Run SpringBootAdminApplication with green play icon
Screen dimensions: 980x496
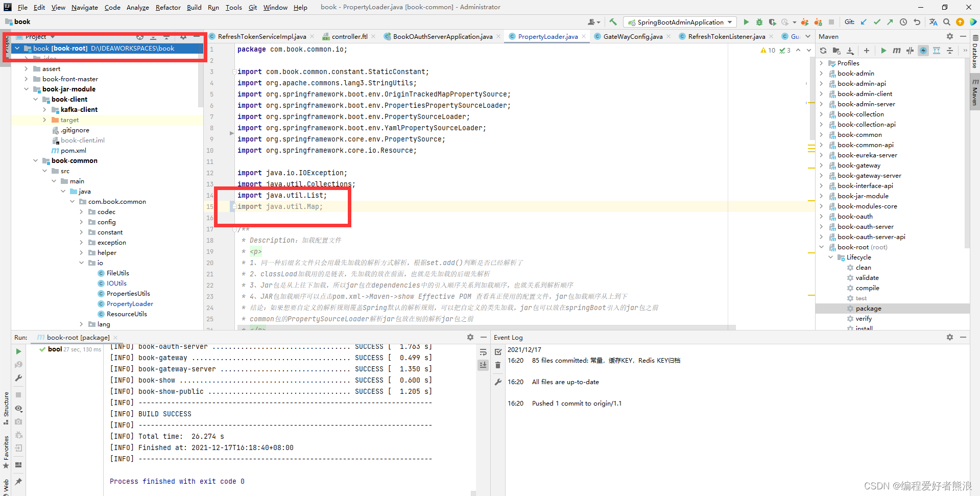[x=746, y=22]
